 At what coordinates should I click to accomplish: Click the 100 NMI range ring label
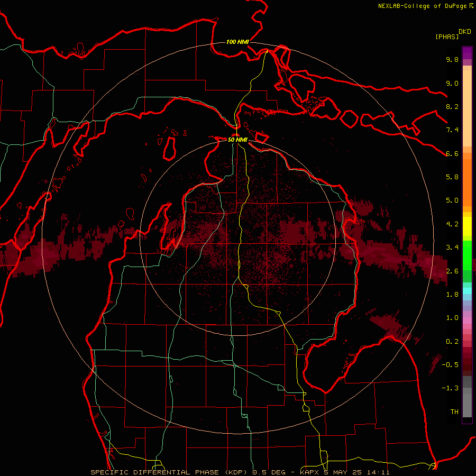point(237,42)
